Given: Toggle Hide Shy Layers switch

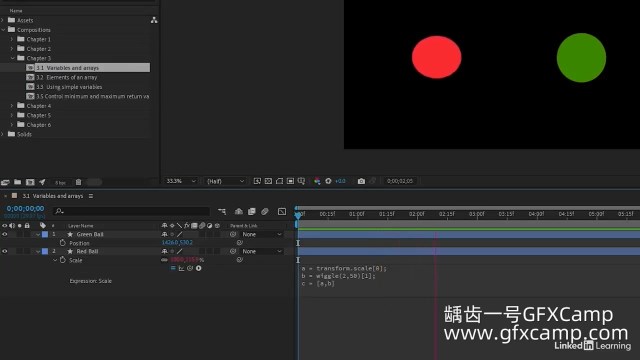Looking at the screenshot, I should click(239, 211).
